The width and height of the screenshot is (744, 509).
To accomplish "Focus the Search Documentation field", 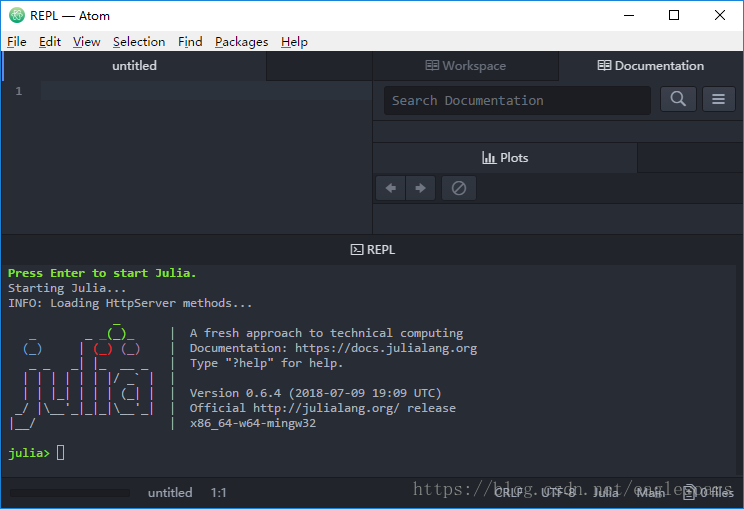I will 517,101.
